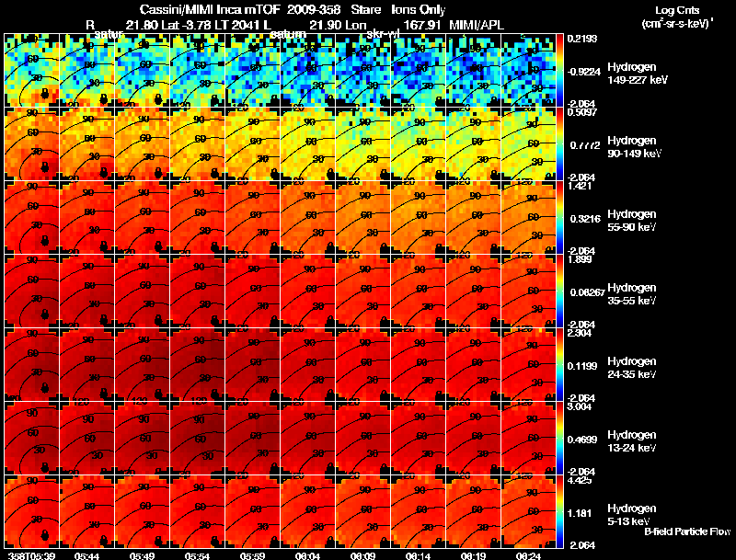
Task: Select the Hydrogen 5-13 keV row label
Action: [632, 515]
